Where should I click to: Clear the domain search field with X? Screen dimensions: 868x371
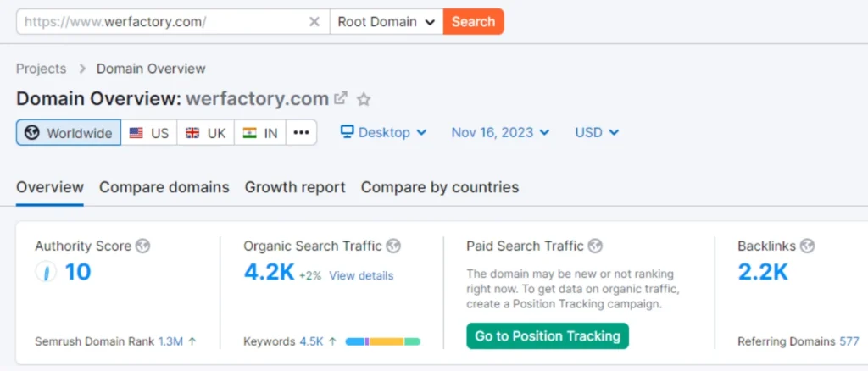314,21
